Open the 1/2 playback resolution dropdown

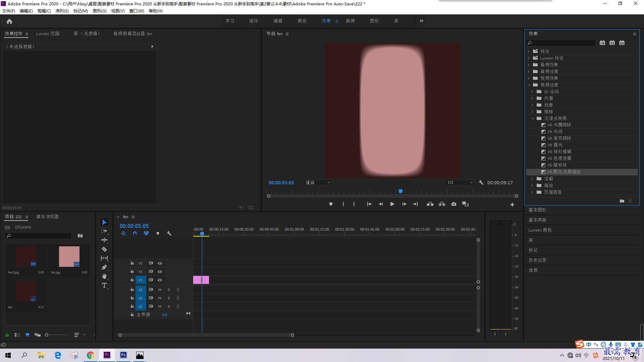pos(460,183)
